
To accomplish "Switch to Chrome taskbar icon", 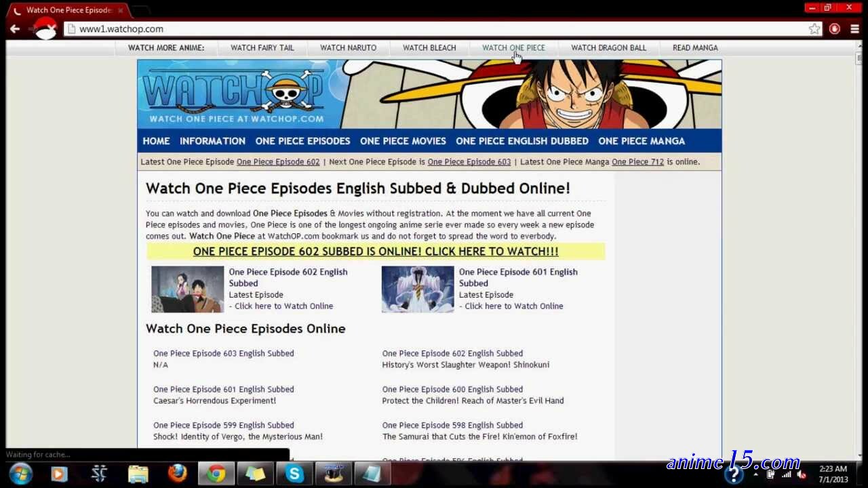I will point(216,474).
